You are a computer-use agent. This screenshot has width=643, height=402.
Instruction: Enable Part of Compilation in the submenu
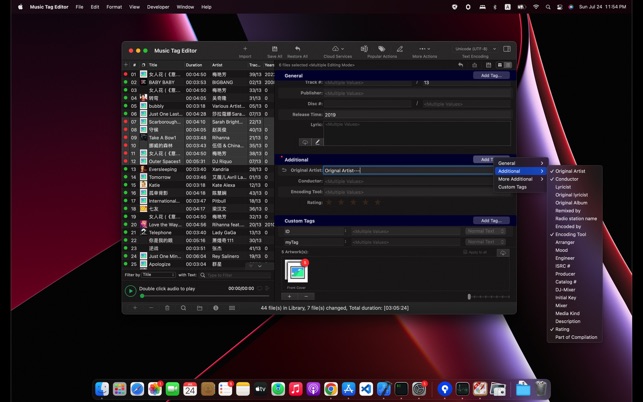tap(575, 337)
